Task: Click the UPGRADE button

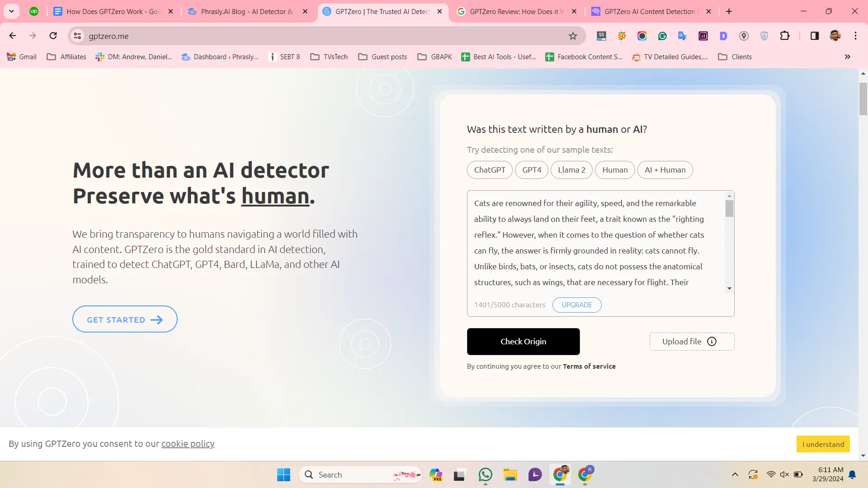Action: click(577, 305)
